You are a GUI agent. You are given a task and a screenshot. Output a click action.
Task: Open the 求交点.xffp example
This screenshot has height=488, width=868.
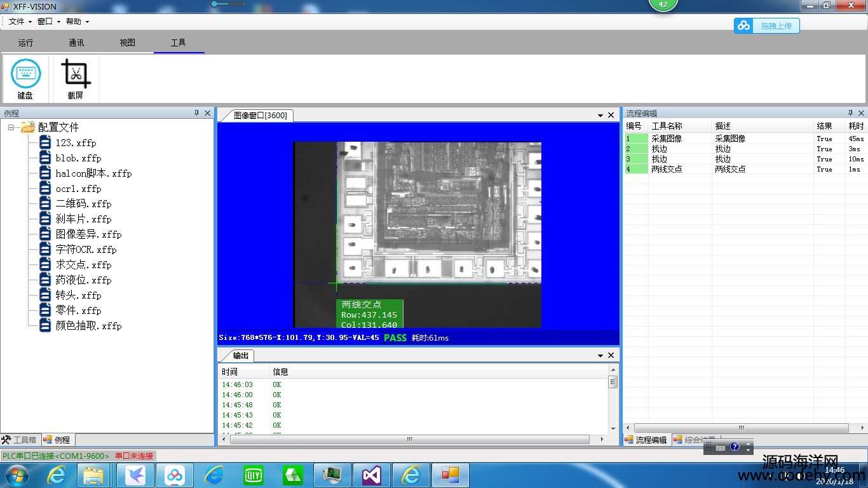click(x=83, y=265)
